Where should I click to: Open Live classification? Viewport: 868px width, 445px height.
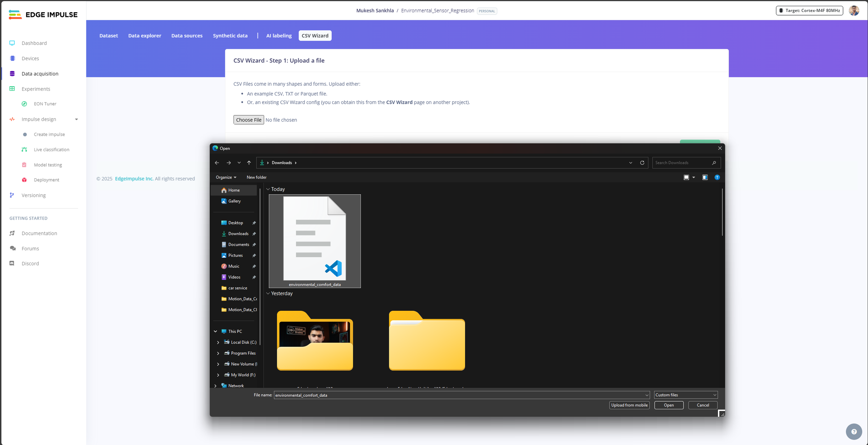pyautogui.click(x=51, y=149)
